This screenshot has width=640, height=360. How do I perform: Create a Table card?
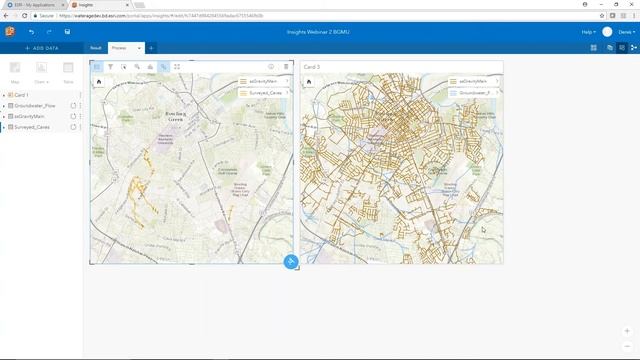(x=68, y=73)
